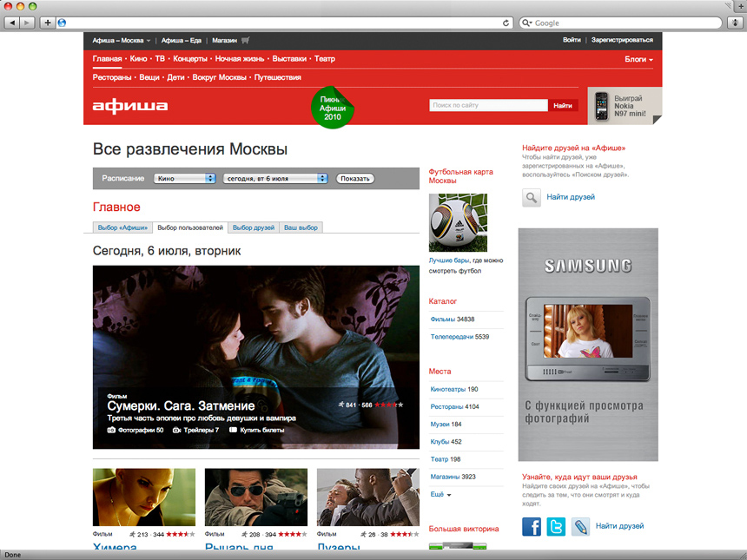Click the football image thumbnail

point(458,222)
